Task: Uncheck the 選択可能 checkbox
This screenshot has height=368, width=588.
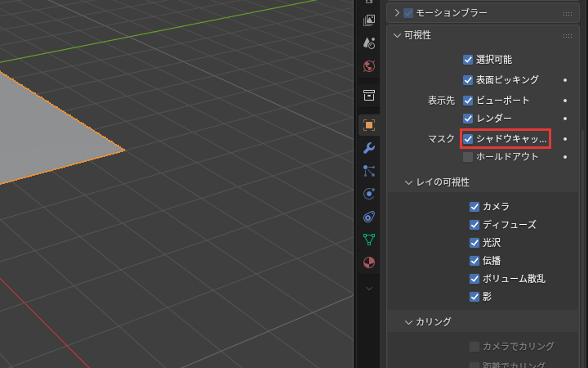Action: coord(468,60)
